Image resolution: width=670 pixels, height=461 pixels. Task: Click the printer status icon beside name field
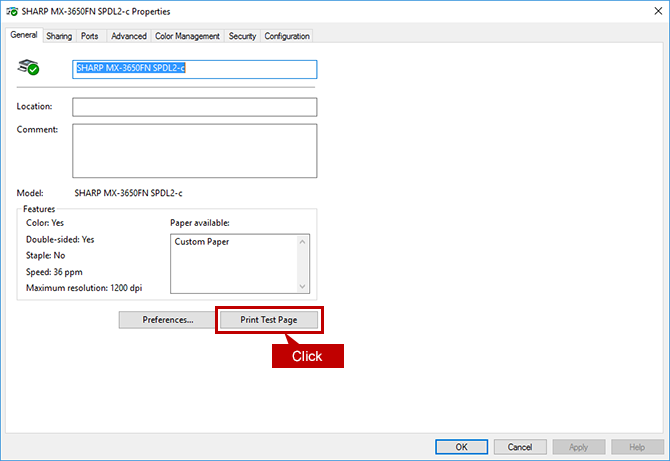pyautogui.click(x=28, y=67)
